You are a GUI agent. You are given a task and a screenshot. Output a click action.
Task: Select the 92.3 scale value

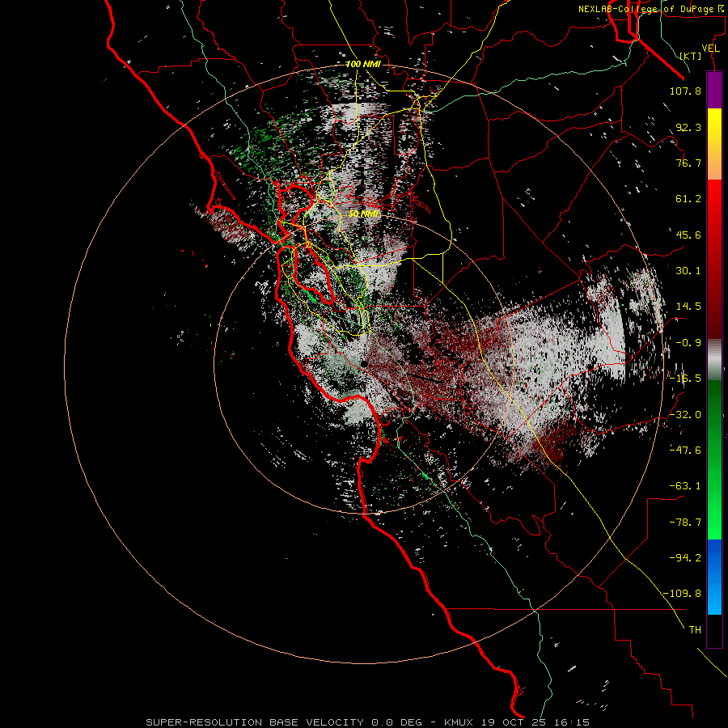(x=688, y=127)
